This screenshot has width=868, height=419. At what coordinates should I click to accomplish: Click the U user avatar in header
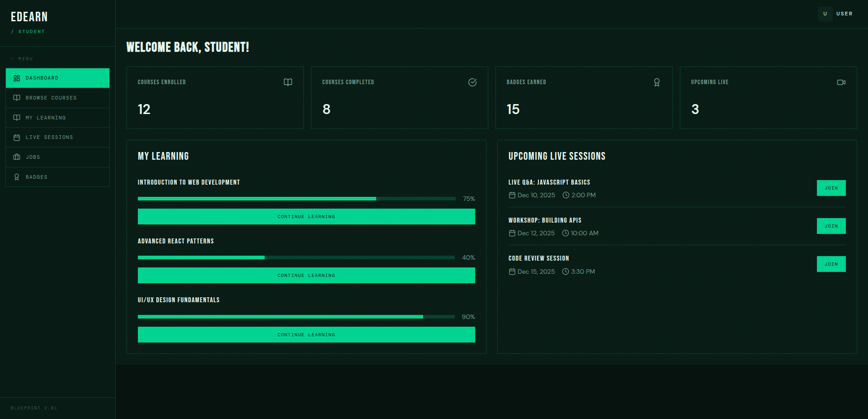[825, 14]
